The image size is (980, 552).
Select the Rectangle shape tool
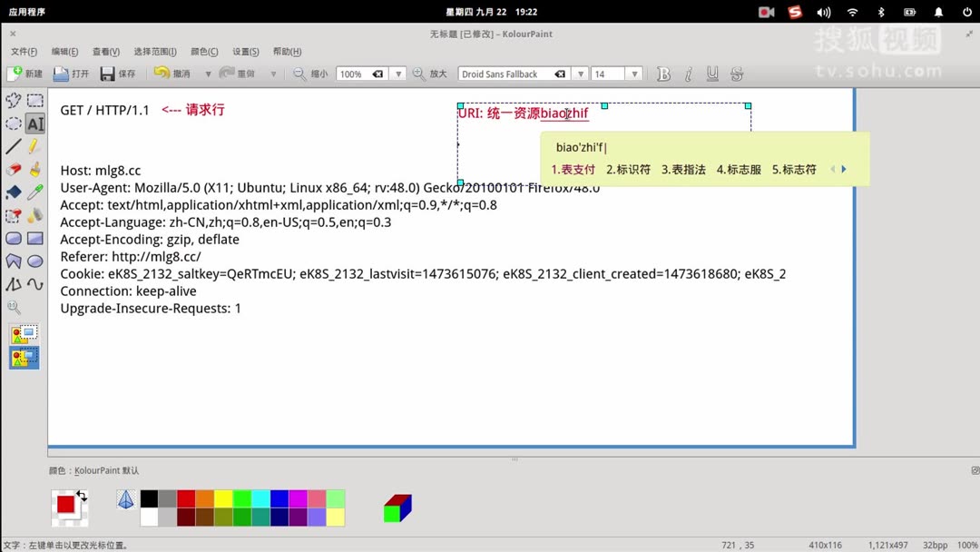point(34,238)
